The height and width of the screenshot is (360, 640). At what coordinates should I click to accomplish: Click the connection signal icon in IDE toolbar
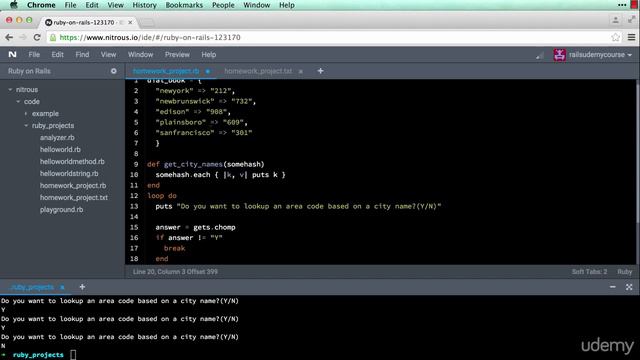click(540, 56)
